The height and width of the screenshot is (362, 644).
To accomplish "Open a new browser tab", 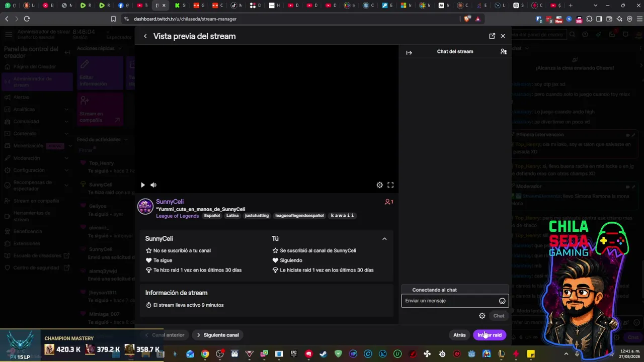I will click(x=571, y=6).
